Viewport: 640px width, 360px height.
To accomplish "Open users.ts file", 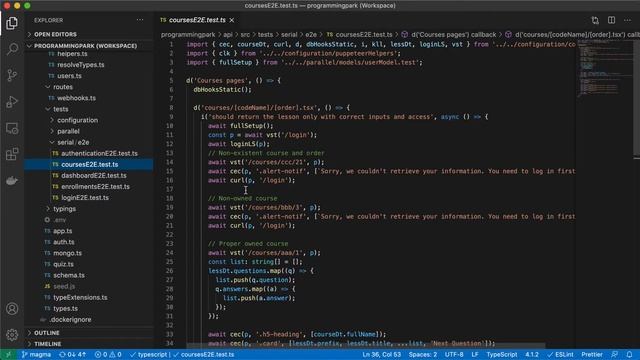I will tap(89, 76).
